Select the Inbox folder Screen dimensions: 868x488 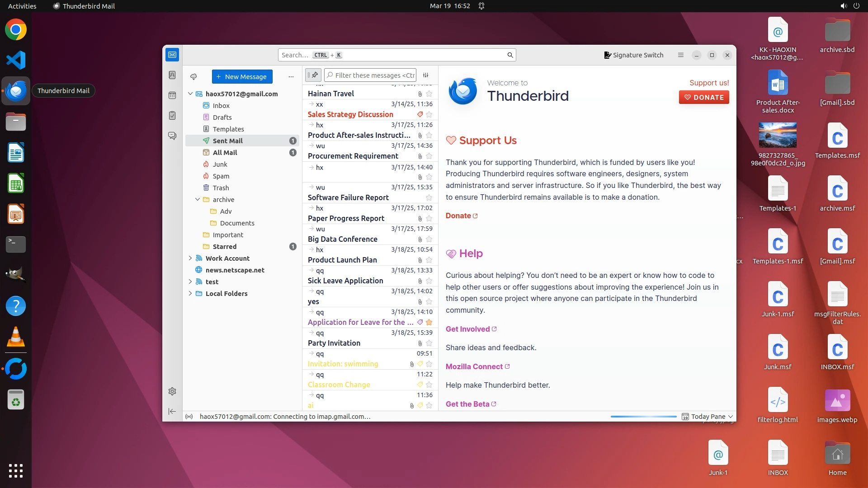[x=221, y=105]
